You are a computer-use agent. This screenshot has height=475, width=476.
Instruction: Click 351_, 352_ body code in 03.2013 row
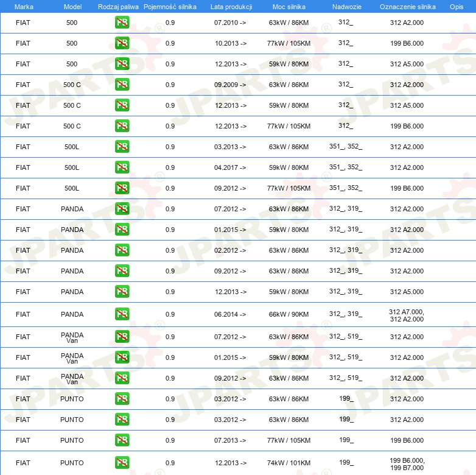346,146
